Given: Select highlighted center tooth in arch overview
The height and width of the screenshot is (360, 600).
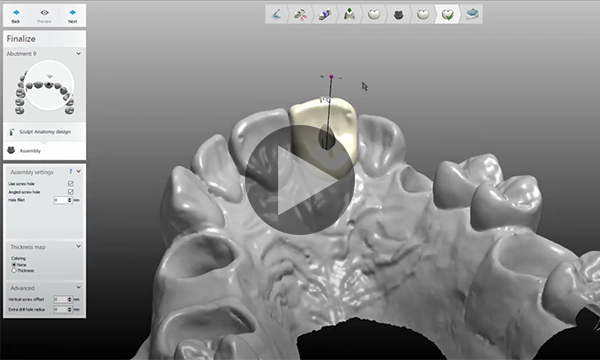Looking at the screenshot, I should pos(49,84).
